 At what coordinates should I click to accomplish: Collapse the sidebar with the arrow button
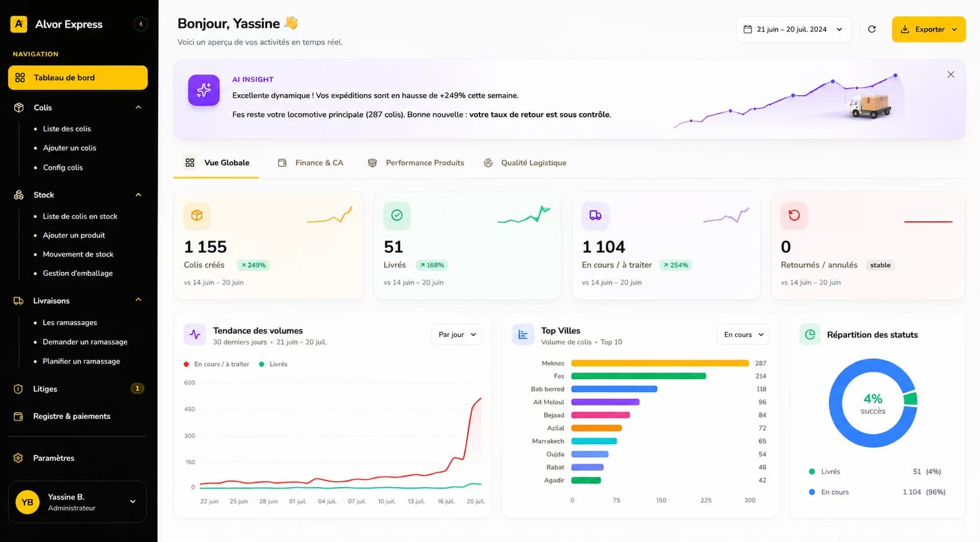click(x=141, y=24)
